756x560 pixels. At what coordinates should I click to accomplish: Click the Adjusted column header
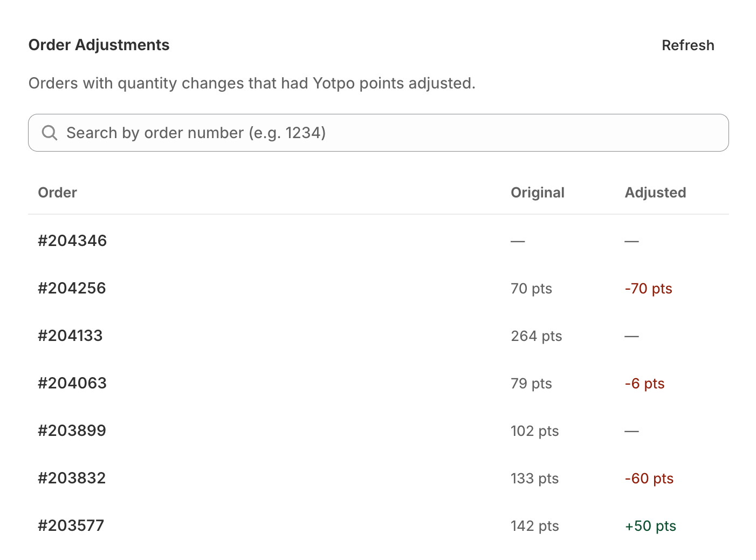[x=655, y=193]
